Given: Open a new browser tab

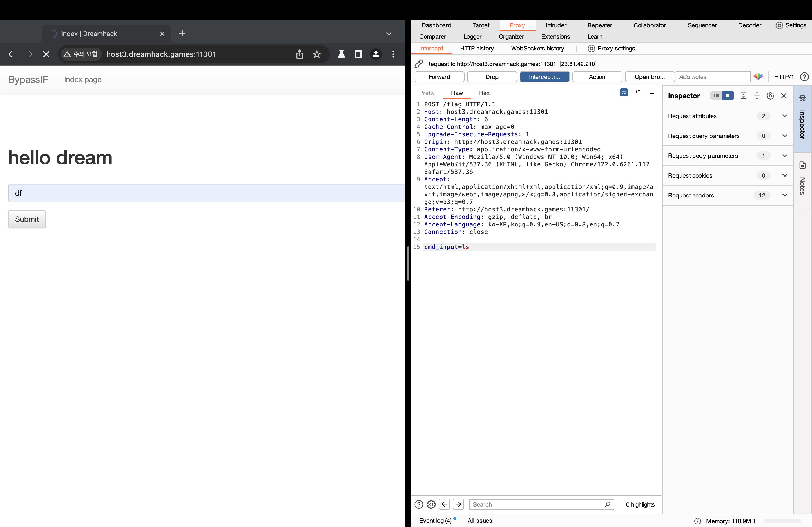Looking at the screenshot, I should (x=182, y=33).
